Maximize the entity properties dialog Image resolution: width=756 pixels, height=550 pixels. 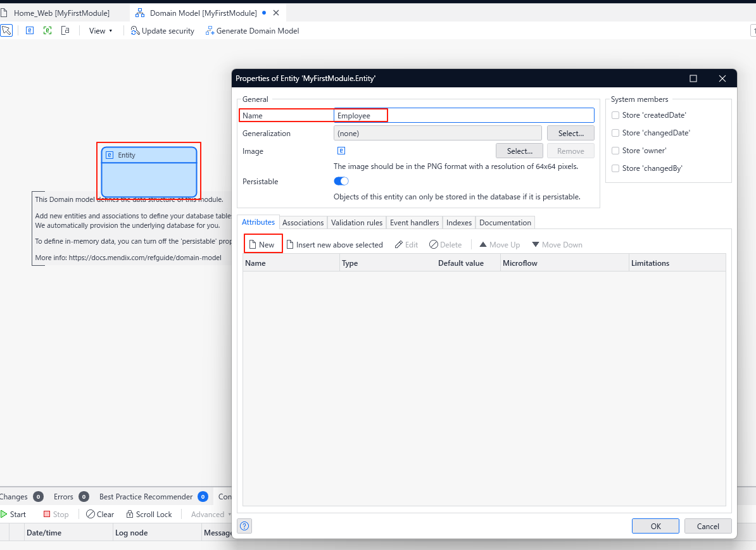coord(693,78)
